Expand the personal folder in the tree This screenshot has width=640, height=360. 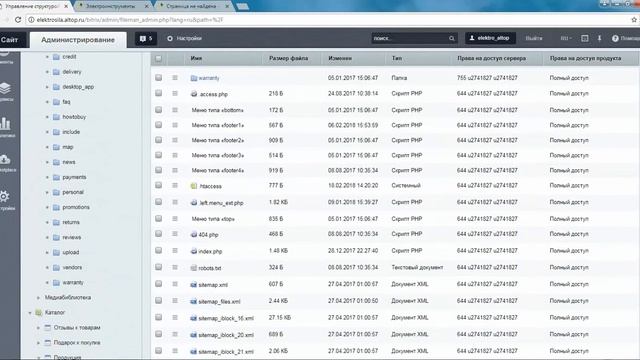(x=47, y=192)
